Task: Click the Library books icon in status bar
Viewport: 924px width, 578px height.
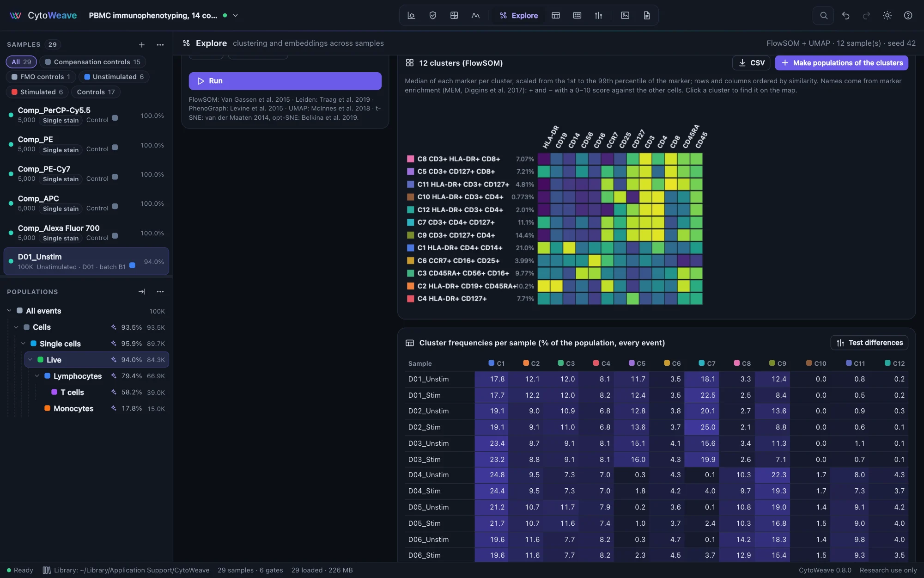Action: coord(47,570)
